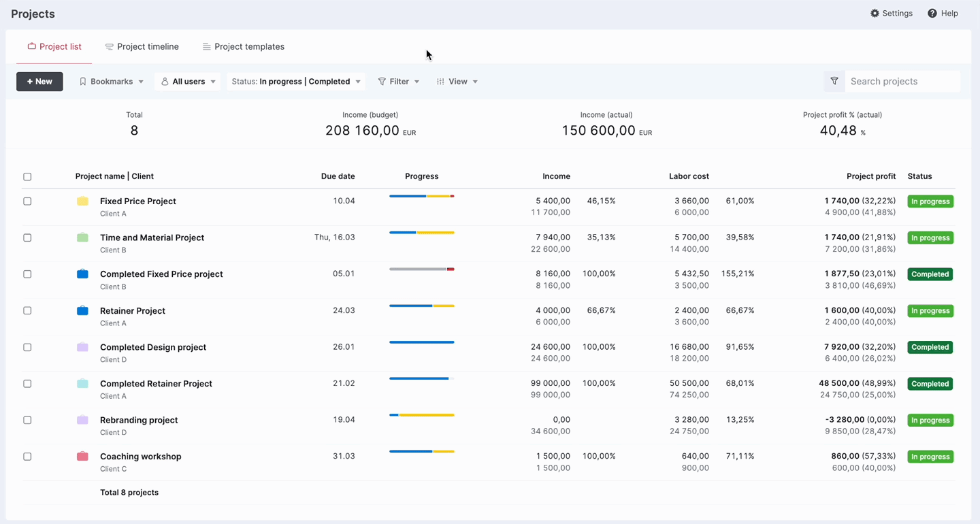Click the Status column header
The image size is (980, 524).
[919, 176]
